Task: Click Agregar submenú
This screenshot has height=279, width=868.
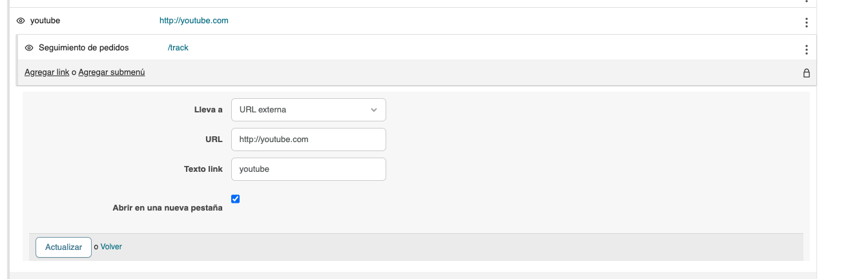Action: [x=111, y=72]
